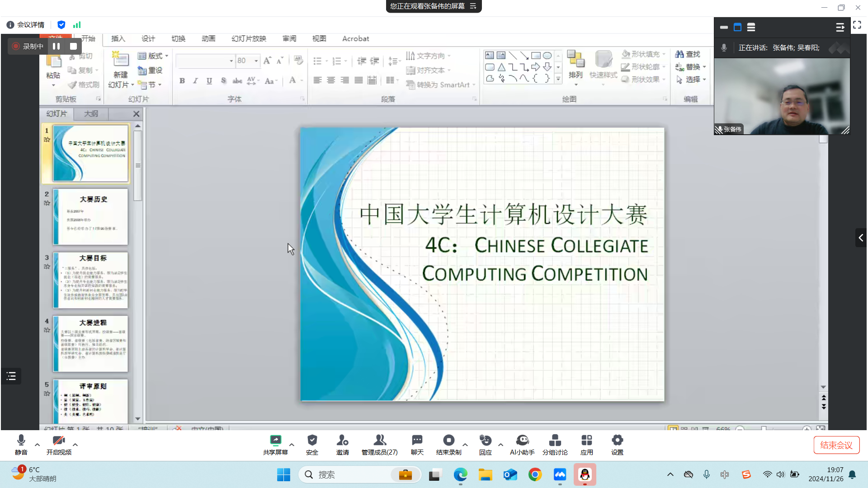
Task: Toggle the microphone mute button
Action: tap(21, 441)
